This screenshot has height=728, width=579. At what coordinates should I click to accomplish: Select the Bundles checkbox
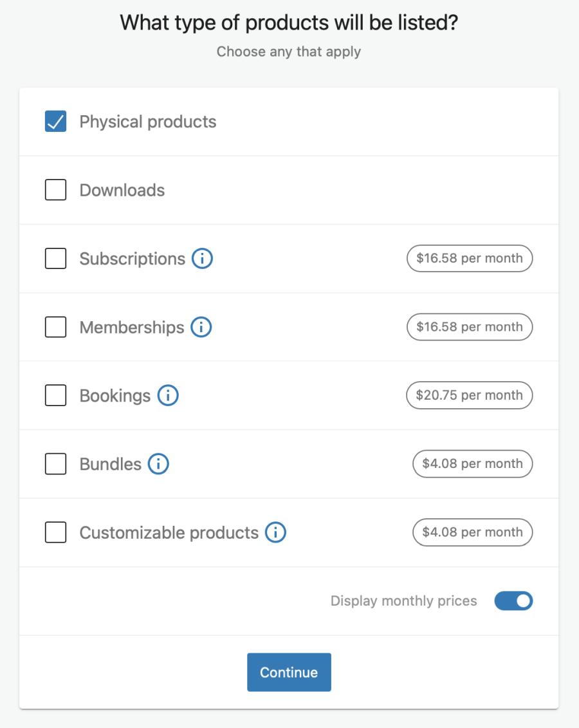[x=55, y=463]
